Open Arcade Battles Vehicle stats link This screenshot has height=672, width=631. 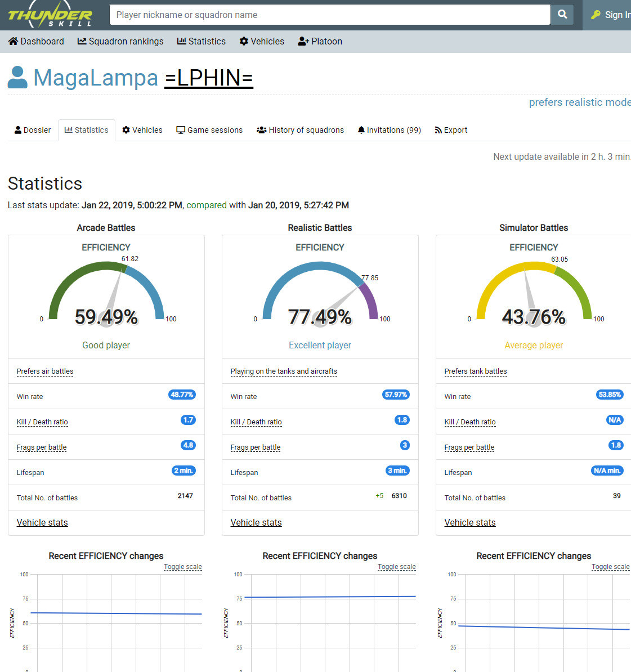(x=42, y=522)
